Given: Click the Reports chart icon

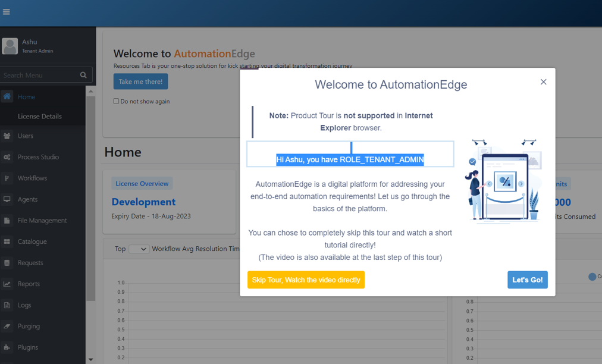Looking at the screenshot, I should tap(7, 284).
